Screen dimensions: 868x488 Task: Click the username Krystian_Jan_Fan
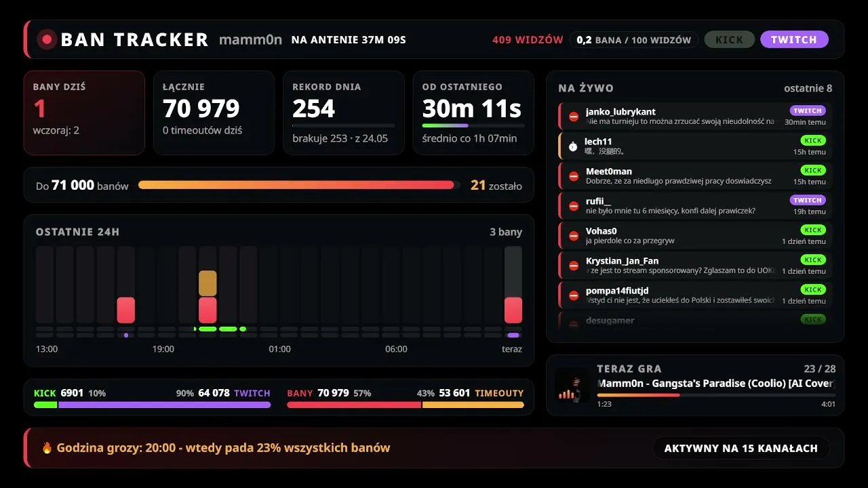(x=622, y=260)
